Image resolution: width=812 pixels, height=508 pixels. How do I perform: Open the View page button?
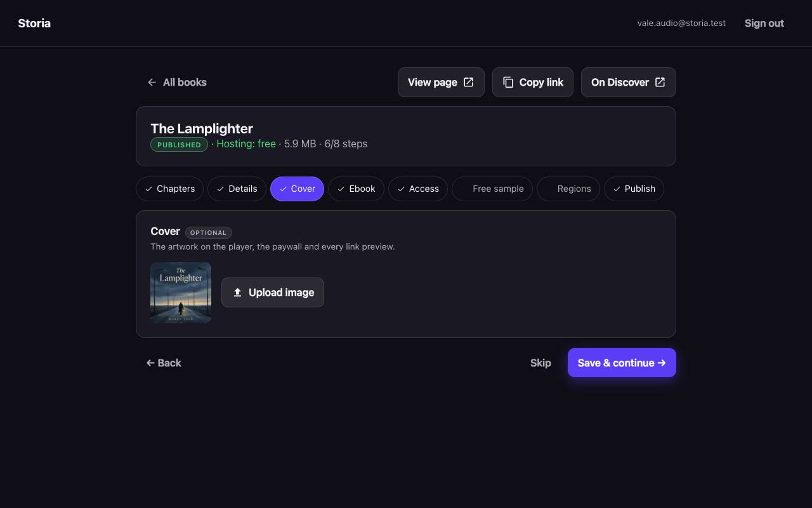441,83
